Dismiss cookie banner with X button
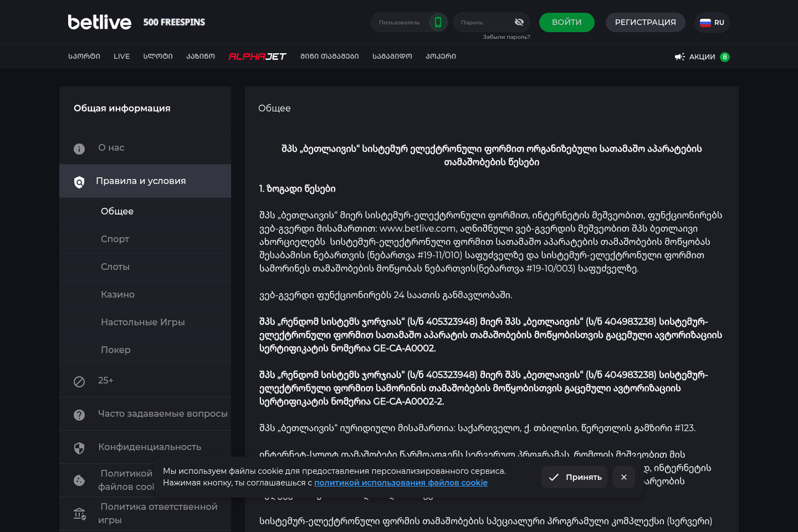 624,477
